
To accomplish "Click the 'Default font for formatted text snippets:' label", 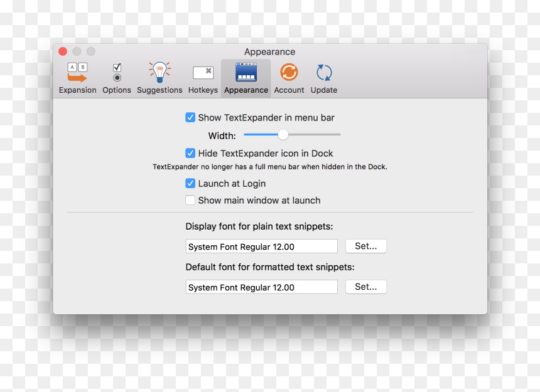I will 270,267.
